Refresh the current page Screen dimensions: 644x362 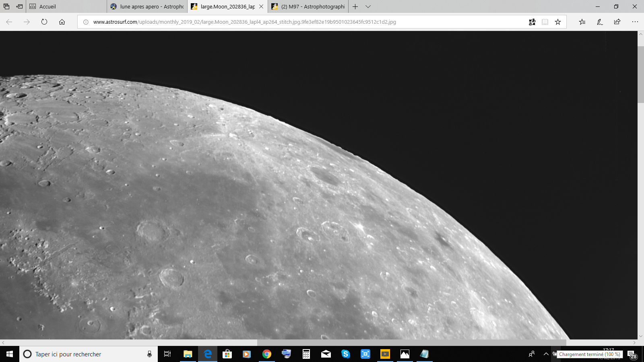(44, 22)
